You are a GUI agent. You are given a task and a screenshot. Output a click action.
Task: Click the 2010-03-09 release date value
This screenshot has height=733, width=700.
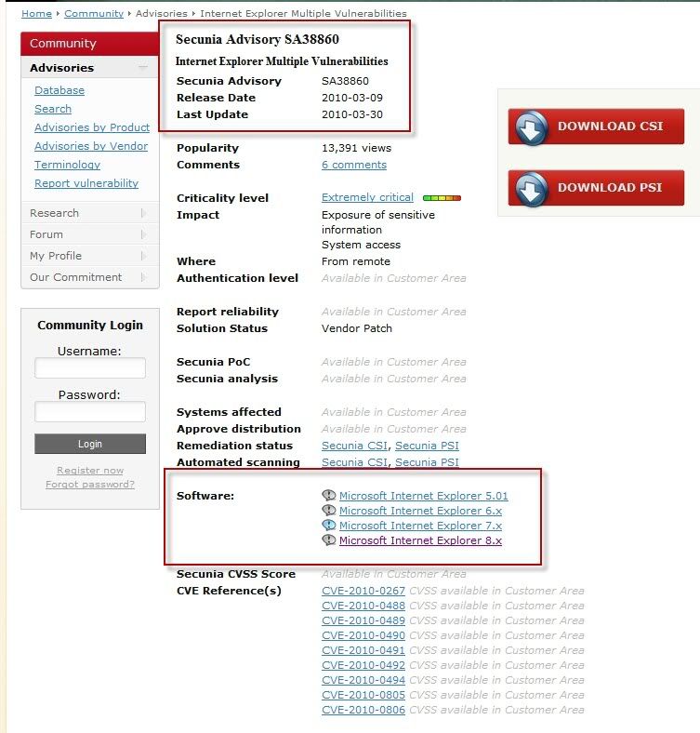(x=352, y=98)
